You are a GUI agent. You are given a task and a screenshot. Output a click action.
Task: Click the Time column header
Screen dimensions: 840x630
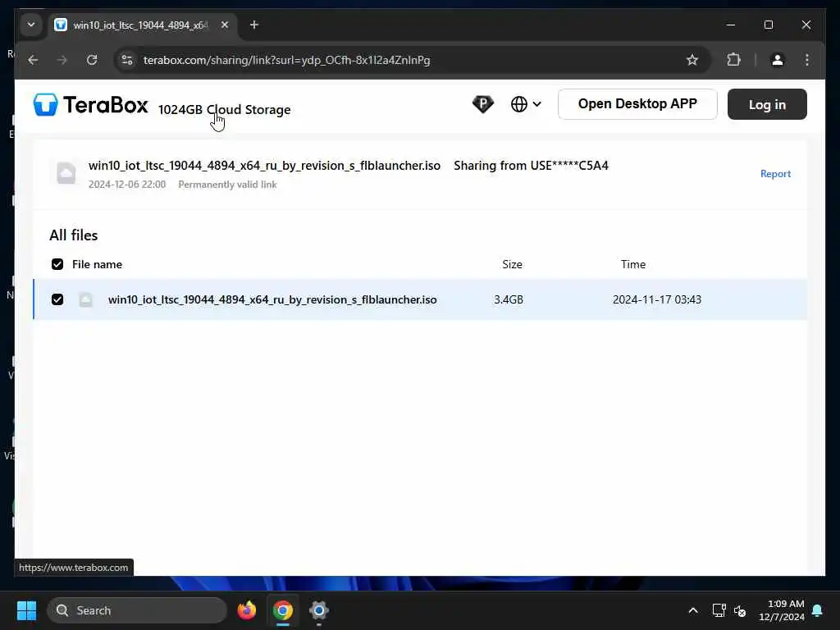click(x=633, y=264)
